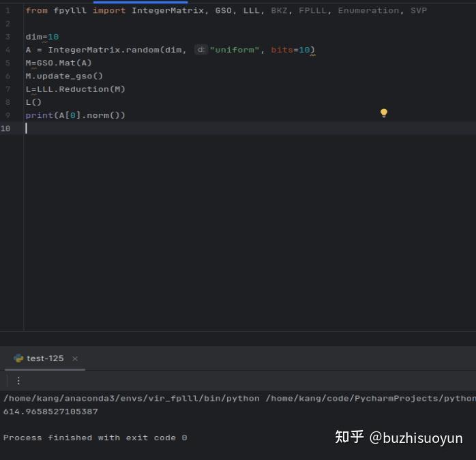Screen dimensions: 476x460
Task: Click the Python icon on the test-125 tab
Action: (x=18, y=358)
